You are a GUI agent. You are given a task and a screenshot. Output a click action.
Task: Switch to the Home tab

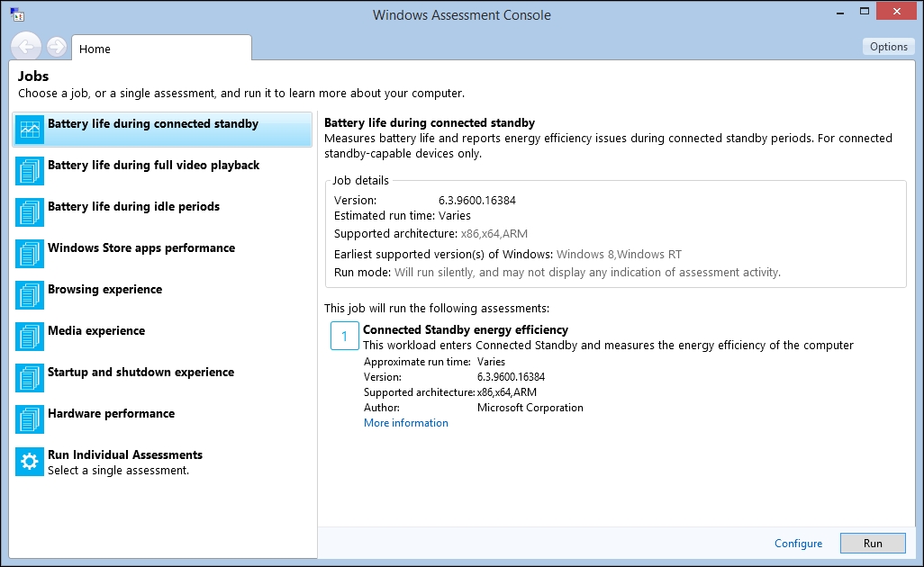click(95, 49)
